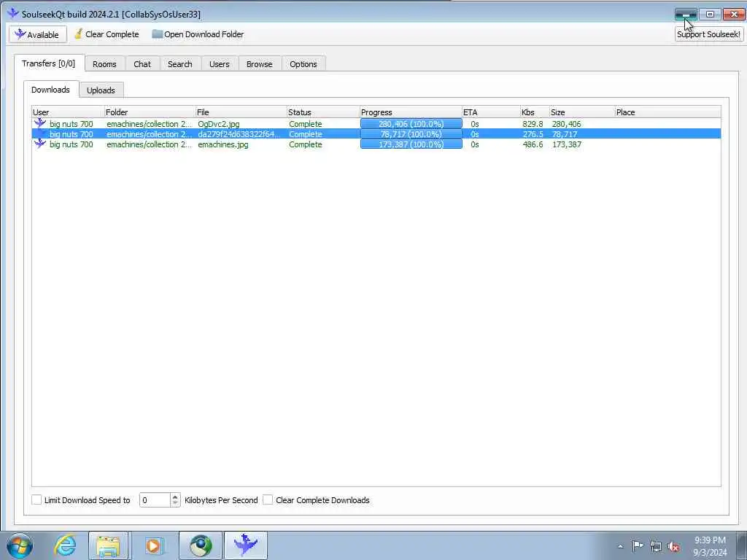
Task: Open Download Folder from toolbar
Action: pyautogui.click(x=198, y=34)
